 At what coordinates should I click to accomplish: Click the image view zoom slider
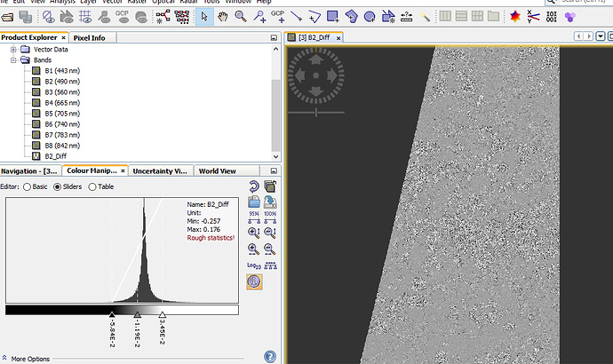click(316, 113)
